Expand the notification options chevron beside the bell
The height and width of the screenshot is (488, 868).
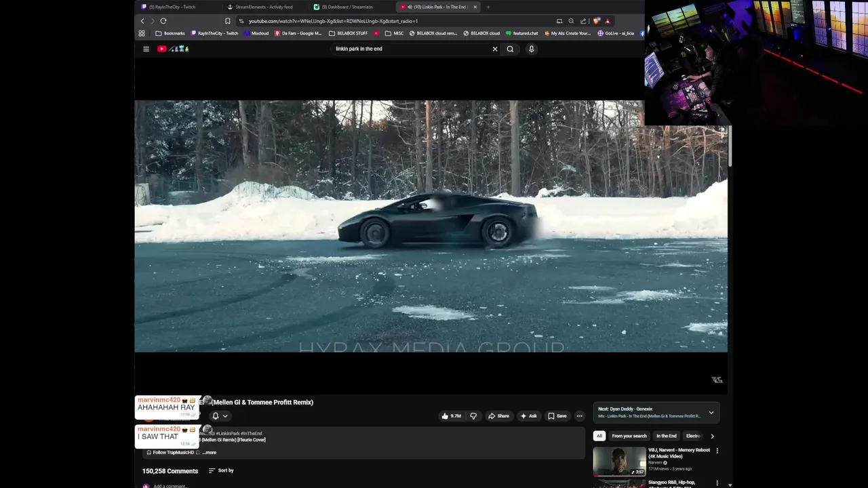point(225,416)
